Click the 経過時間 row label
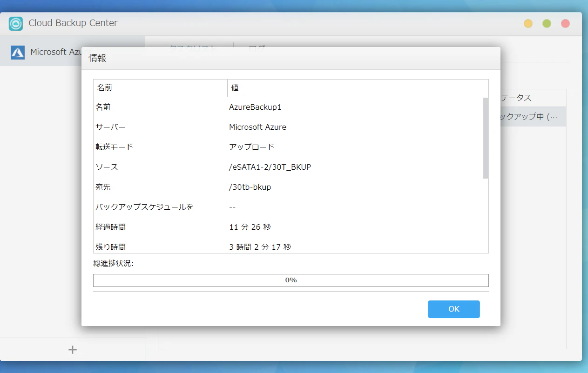588x373 pixels. 110,227
